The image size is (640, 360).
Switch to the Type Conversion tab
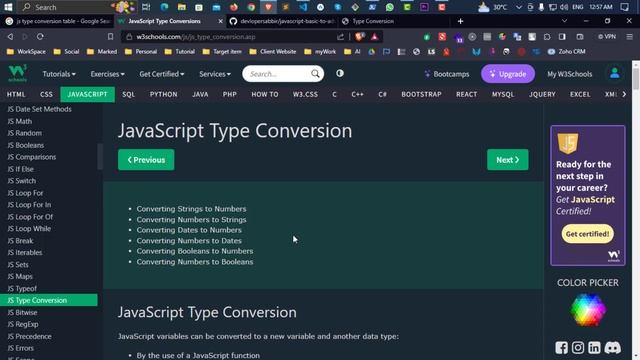[x=394, y=21]
